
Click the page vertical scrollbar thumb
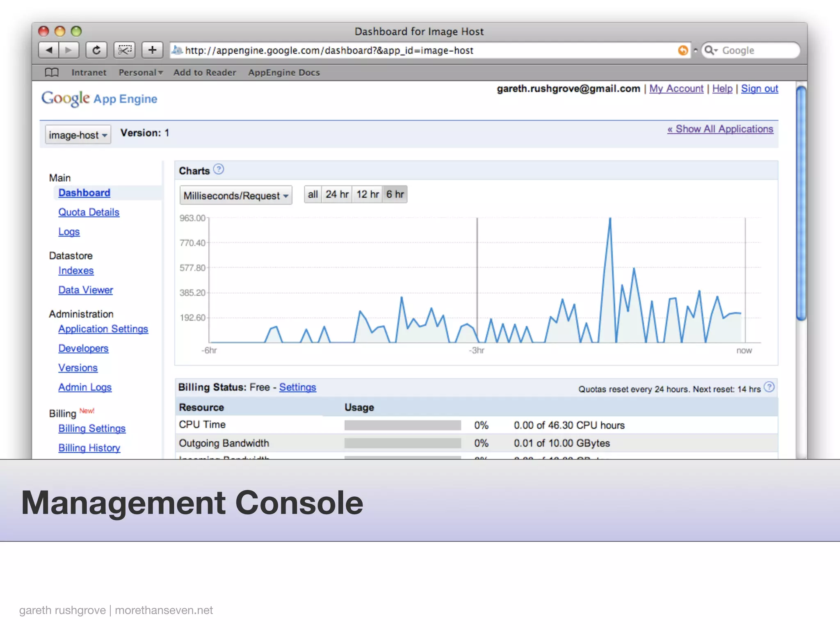click(x=801, y=203)
